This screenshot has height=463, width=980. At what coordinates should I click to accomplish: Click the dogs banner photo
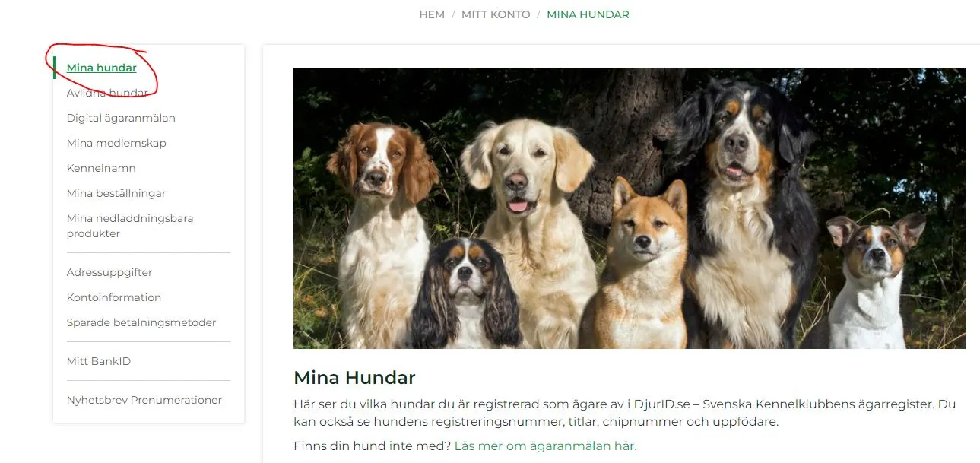629,208
